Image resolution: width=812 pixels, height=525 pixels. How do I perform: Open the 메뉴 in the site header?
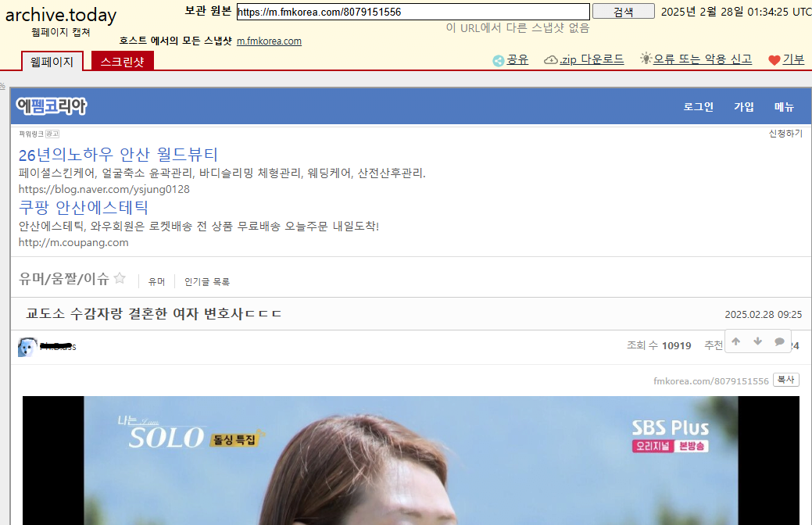(784, 107)
